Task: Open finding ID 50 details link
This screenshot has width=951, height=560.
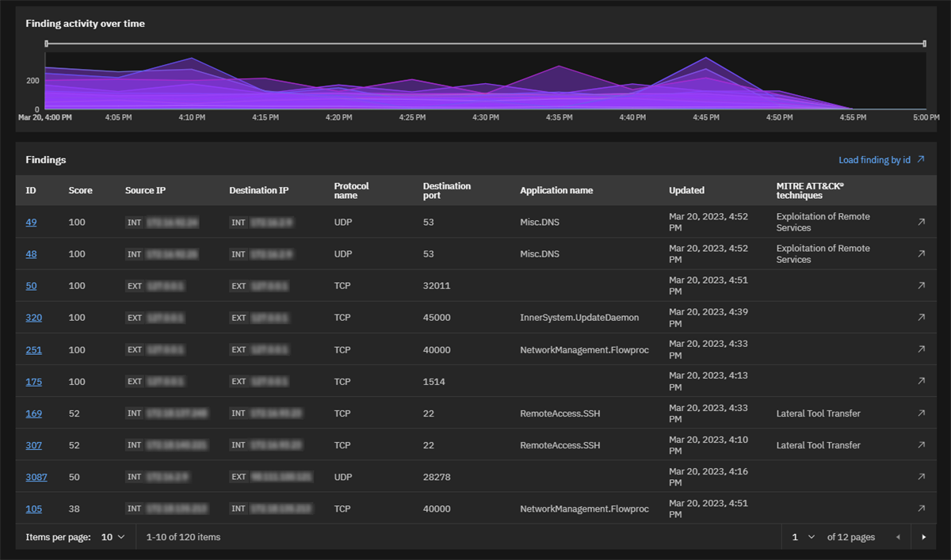Action: [x=31, y=285]
